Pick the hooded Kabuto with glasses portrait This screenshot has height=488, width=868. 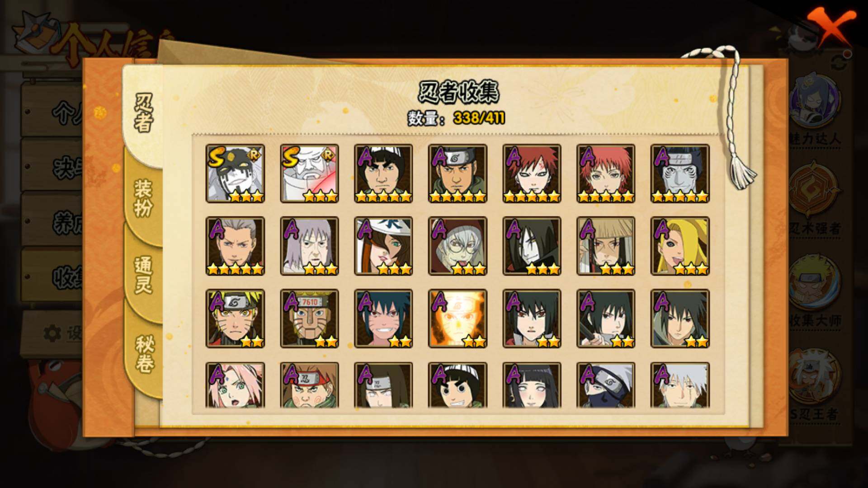458,246
